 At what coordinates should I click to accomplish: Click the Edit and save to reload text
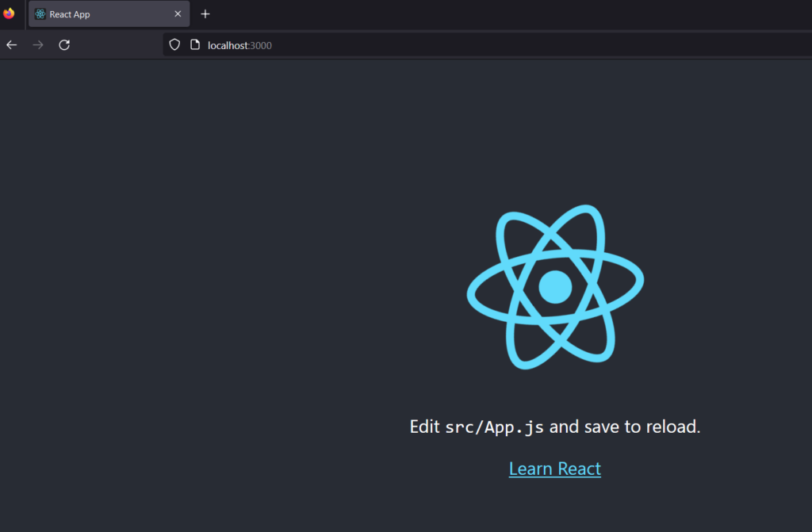555,427
